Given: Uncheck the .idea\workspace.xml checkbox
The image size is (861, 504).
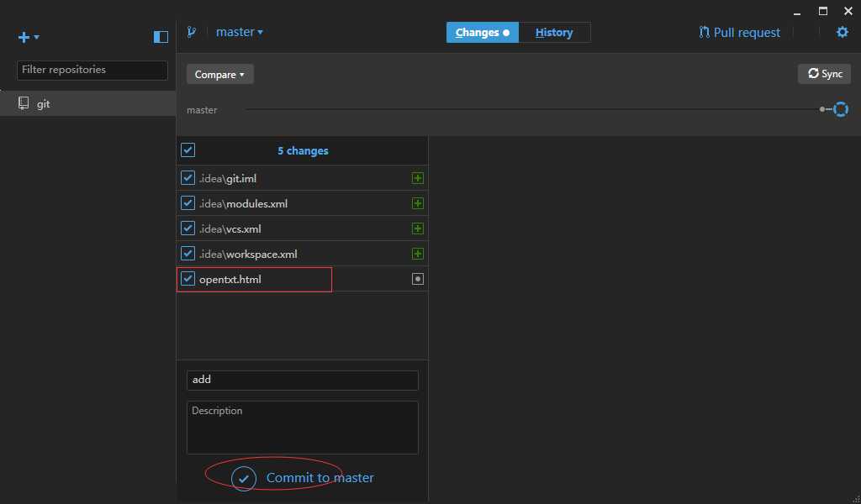Looking at the screenshot, I should coord(188,254).
